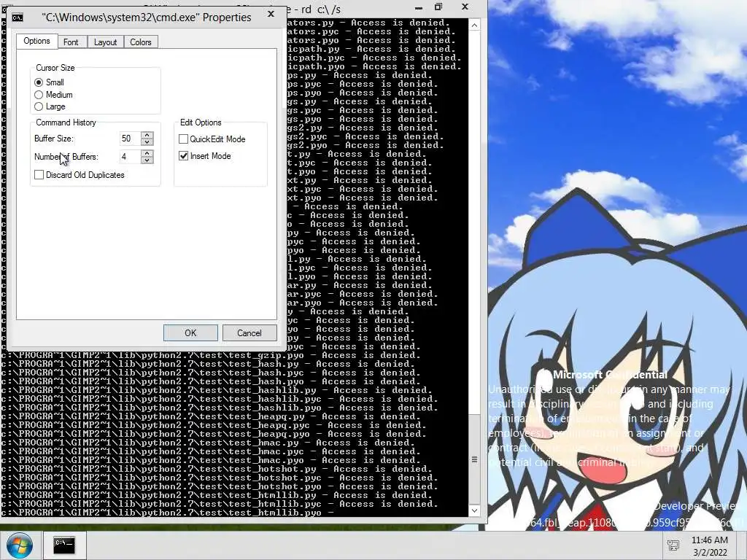This screenshot has width=747, height=560.
Task: Maximize the cmd console window
Action: coord(438,7)
